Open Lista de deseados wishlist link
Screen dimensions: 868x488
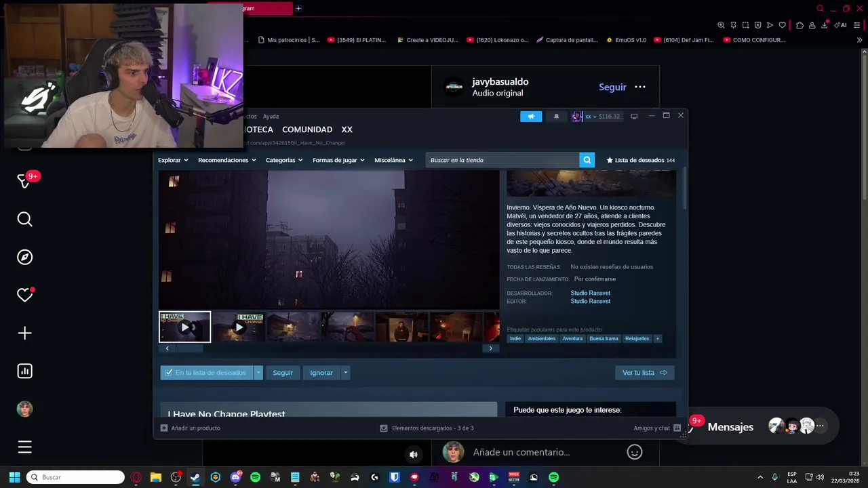pos(640,160)
